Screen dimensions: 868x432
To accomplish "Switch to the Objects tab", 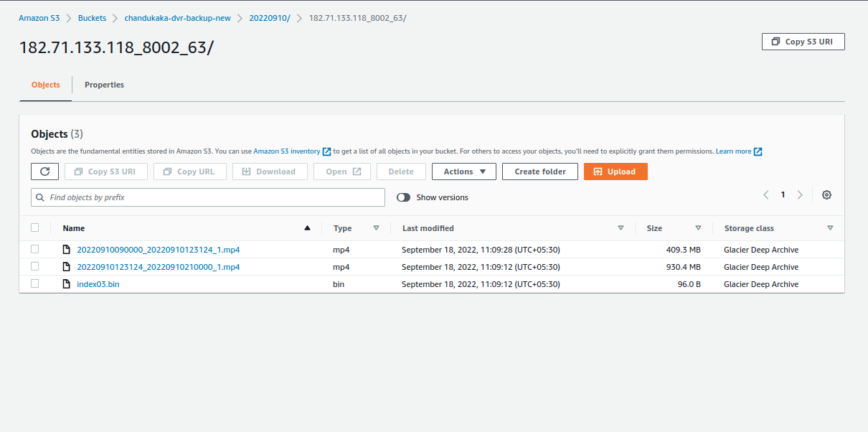I will pyautogui.click(x=46, y=85).
